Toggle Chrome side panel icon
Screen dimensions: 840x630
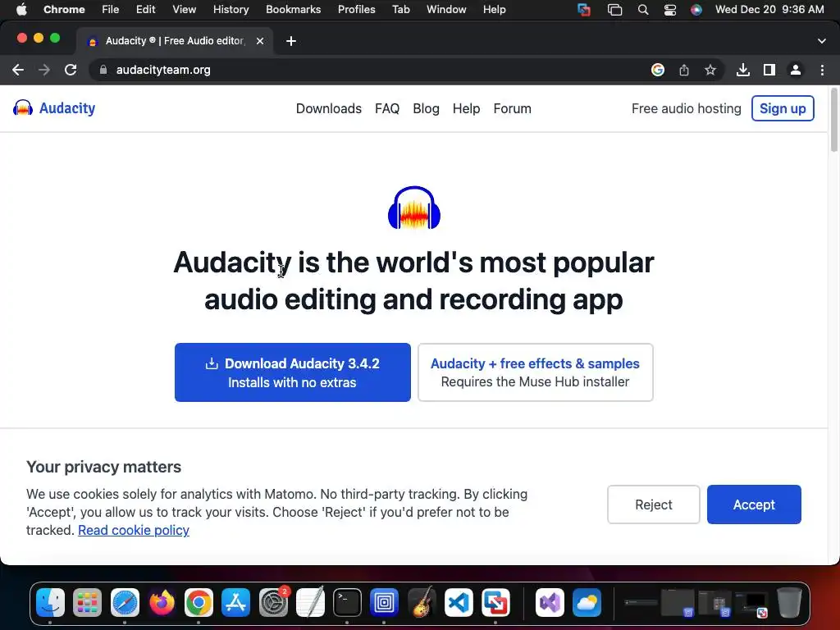[x=769, y=70]
